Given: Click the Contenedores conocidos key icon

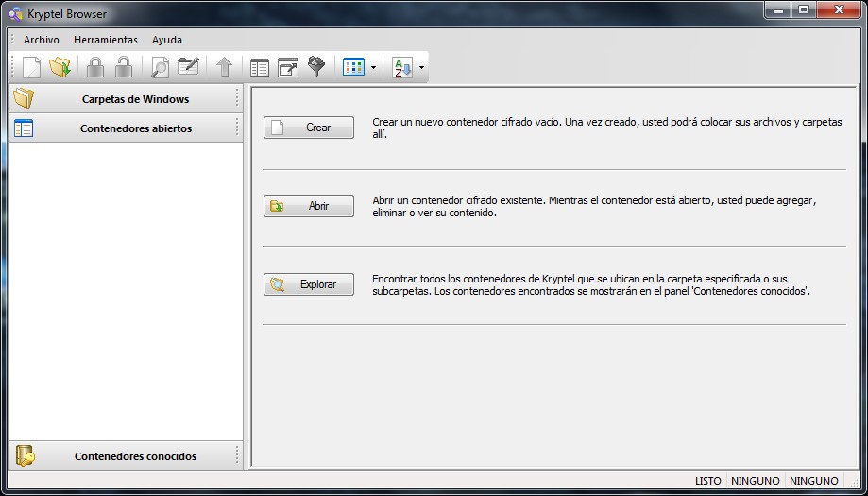Looking at the screenshot, I should [25, 455].
